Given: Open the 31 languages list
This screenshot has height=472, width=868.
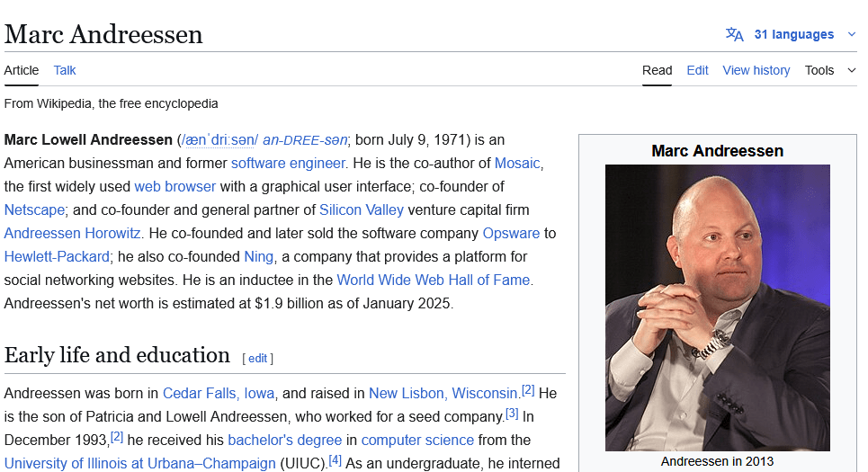Looking at the screenshot, I should (794, 34).
